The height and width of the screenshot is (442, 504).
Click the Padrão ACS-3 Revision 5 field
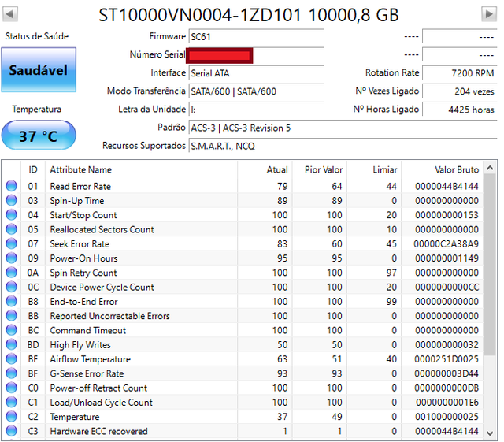[343, 128]
